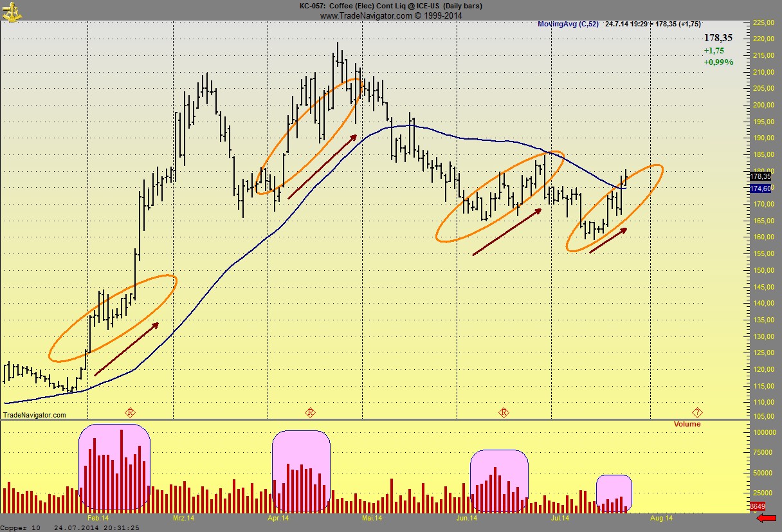This screenshot has height=532, width=782.
Task: Click the www.TradeNavigator.com copyright line
Action: (x=390, y=15)
